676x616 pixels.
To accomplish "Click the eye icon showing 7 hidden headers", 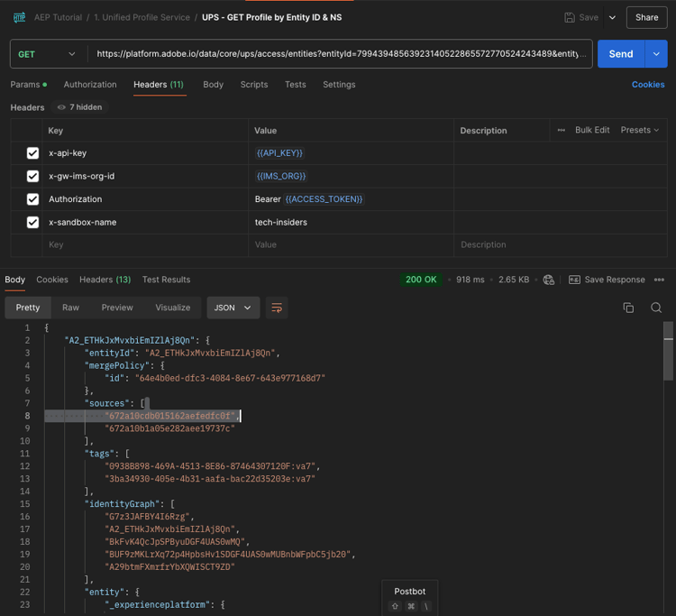I will pos(62,107).
